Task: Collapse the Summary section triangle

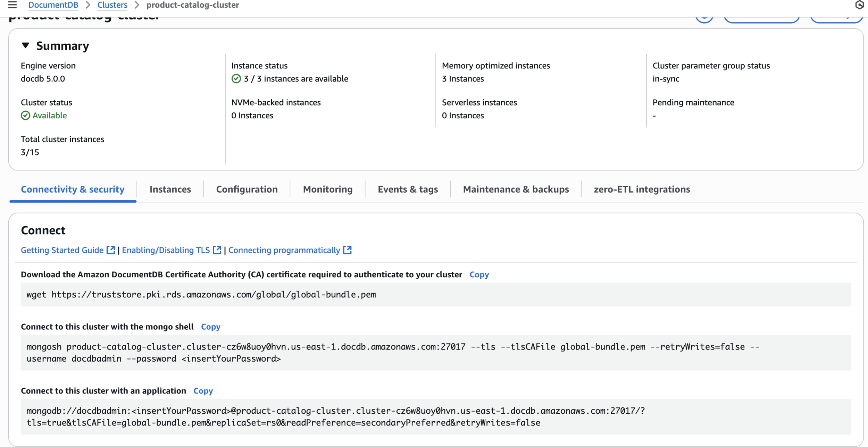Action: [x=25, y=45]
